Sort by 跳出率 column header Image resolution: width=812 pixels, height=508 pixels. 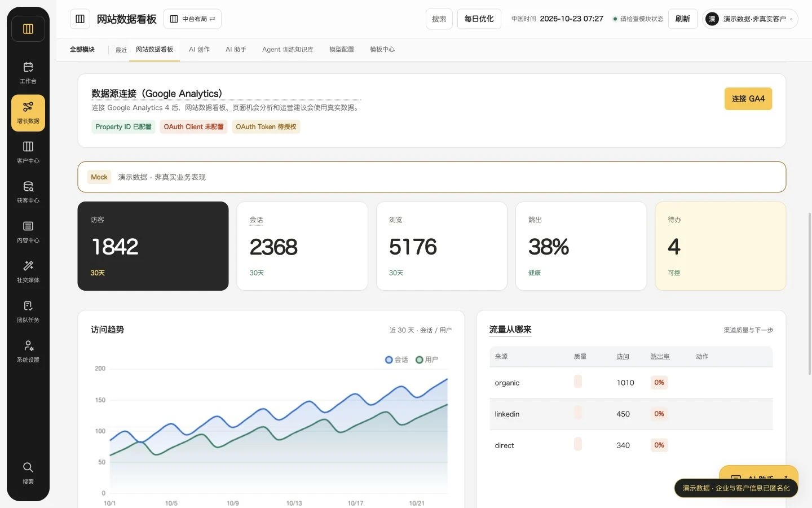coord(660,357)
